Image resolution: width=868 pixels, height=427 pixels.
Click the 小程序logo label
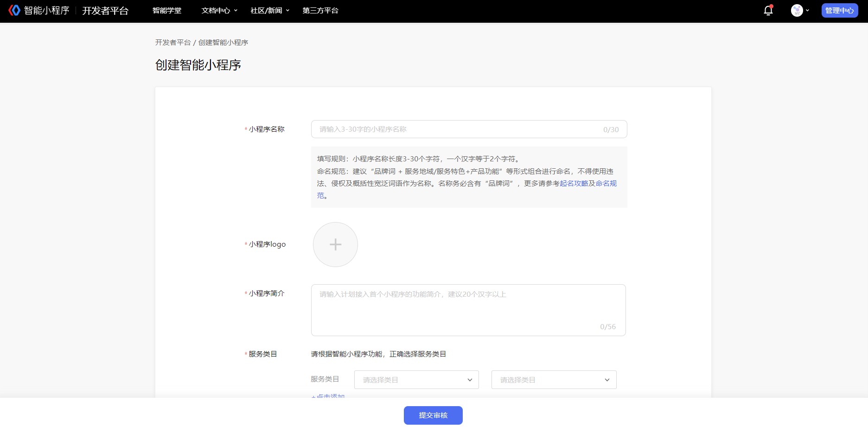[267, 244]
